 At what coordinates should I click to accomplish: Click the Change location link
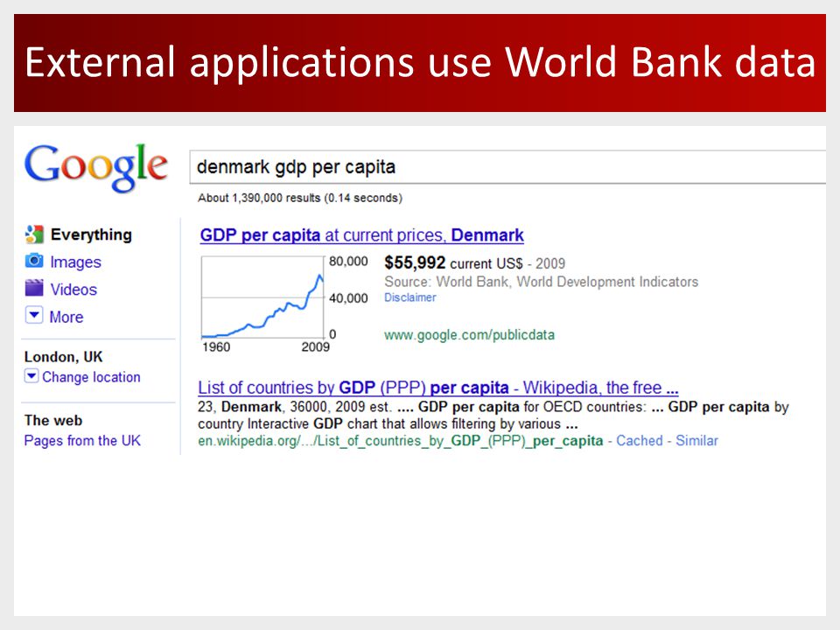tap(91, 377)
